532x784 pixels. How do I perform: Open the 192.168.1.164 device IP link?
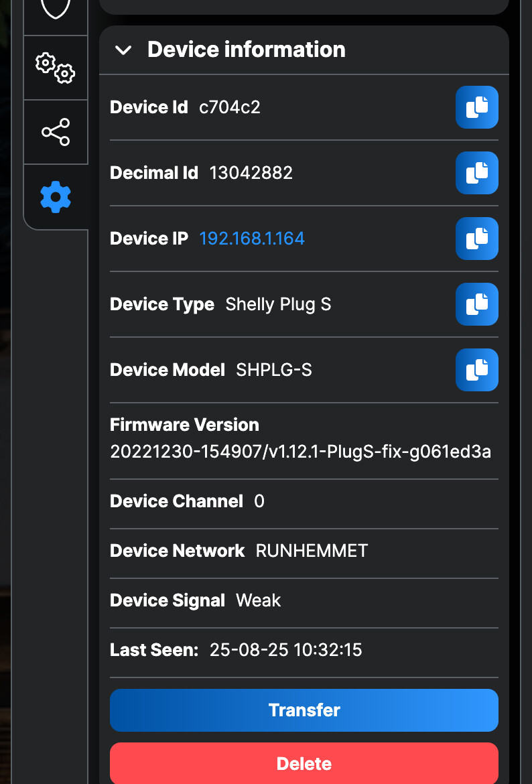coord(252,239)
